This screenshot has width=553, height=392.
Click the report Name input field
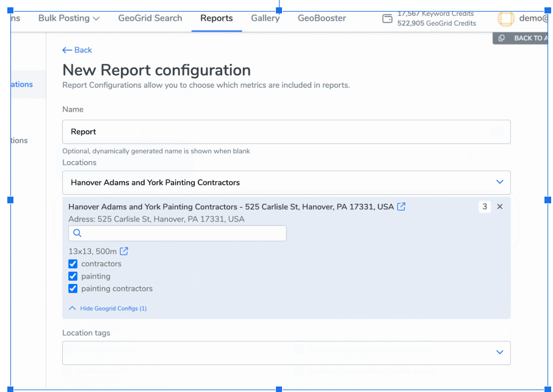[286, 132]
